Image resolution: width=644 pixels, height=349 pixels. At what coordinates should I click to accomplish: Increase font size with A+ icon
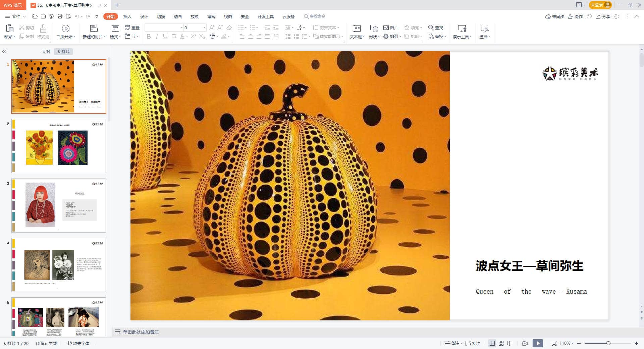(x=212, y=28)
